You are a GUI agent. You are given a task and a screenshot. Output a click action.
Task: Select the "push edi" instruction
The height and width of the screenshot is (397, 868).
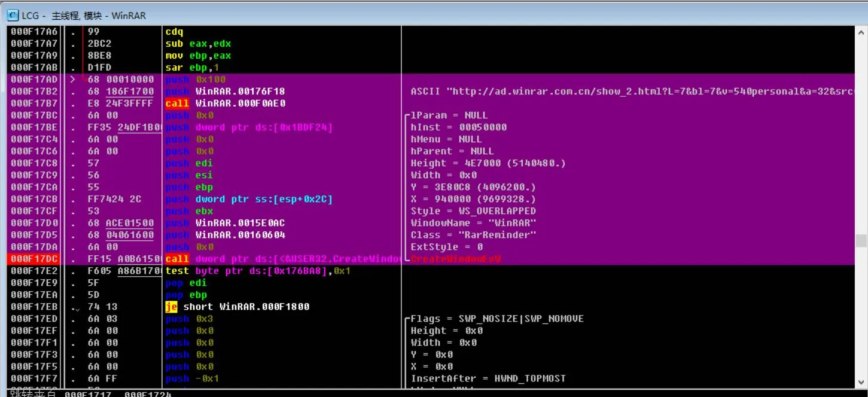189,163
